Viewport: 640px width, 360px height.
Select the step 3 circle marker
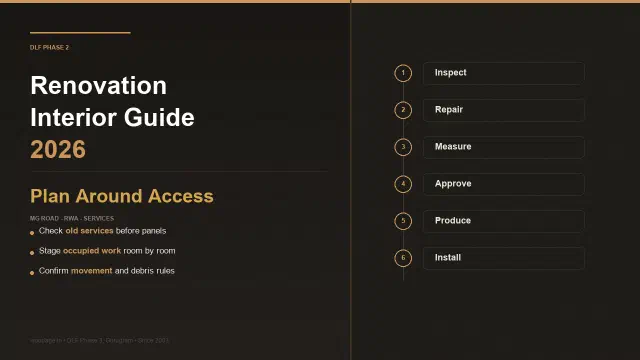point(403,147)
